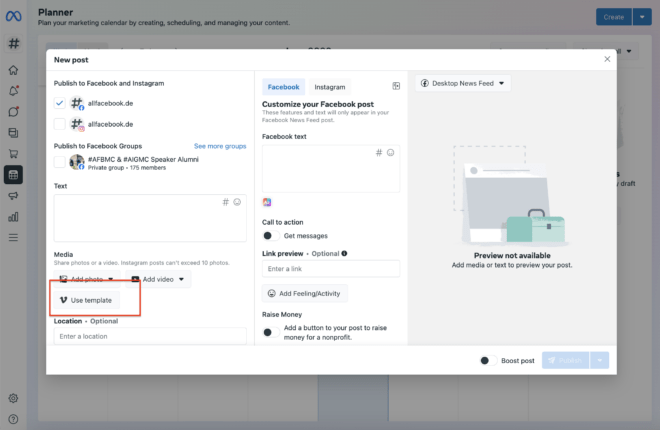The height and width of the screenshot is (430, 660).
Task: Open Desktop News Feed preview dropdown
Action: [x=463, y=83]
